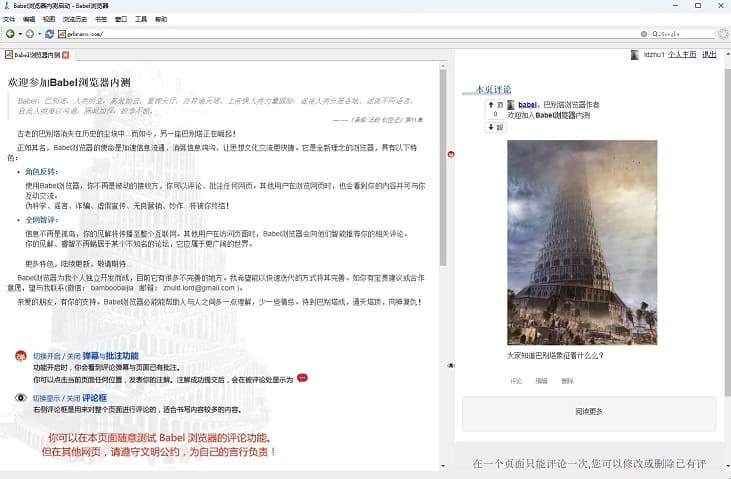
Task: Open the 编辑 menu
Action: [29, 19]
